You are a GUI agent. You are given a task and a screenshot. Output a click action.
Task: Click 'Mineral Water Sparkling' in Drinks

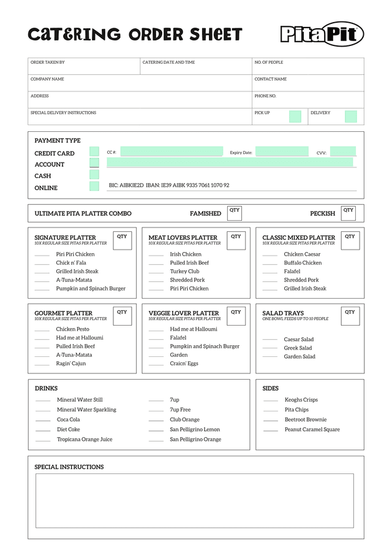tap(86, 410)
